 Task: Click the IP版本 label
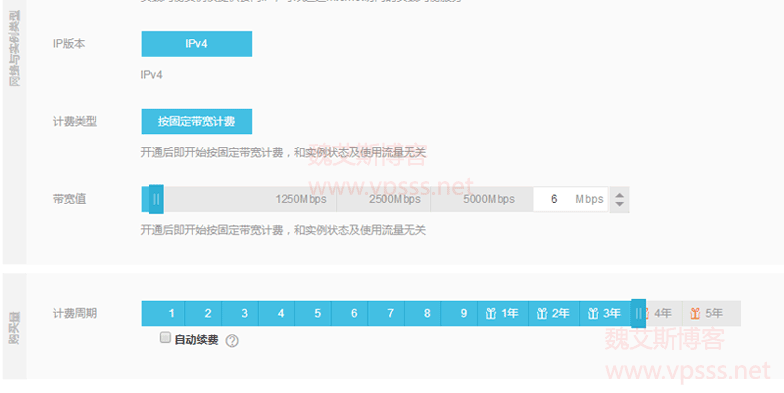(x=69, y=44)
